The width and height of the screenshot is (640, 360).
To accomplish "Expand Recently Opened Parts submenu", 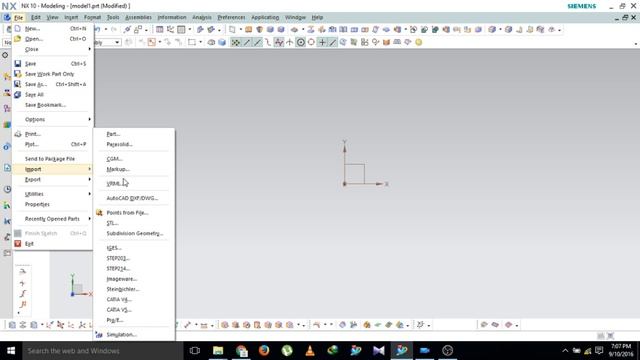I will pyautogui.click(x=53, y=219).
